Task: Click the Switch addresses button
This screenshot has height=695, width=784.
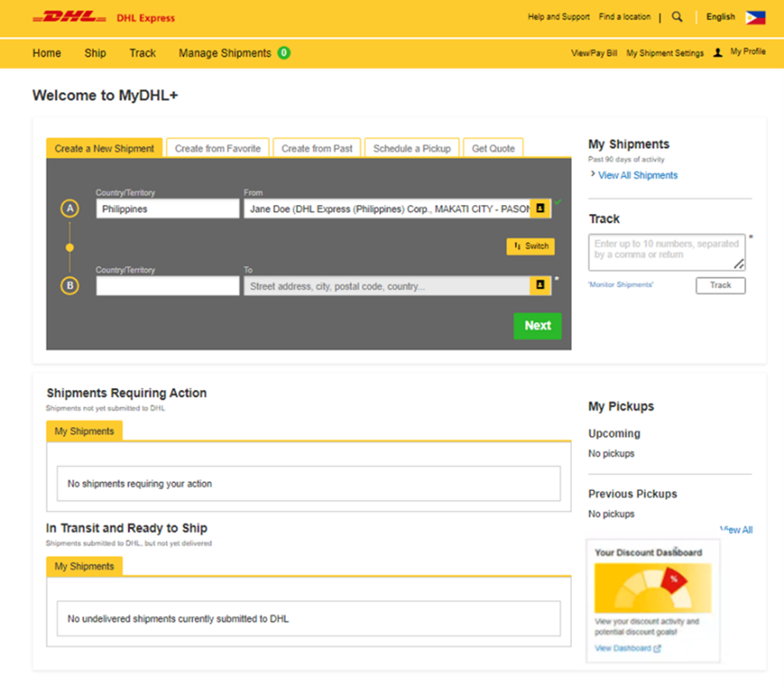Action: pyautogui.click(x=530, y=246)
